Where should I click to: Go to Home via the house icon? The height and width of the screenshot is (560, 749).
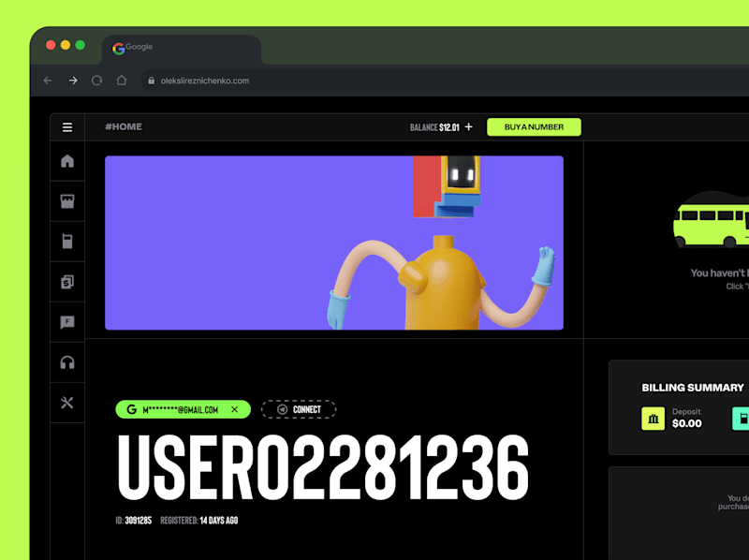click(x=67, y=161)
